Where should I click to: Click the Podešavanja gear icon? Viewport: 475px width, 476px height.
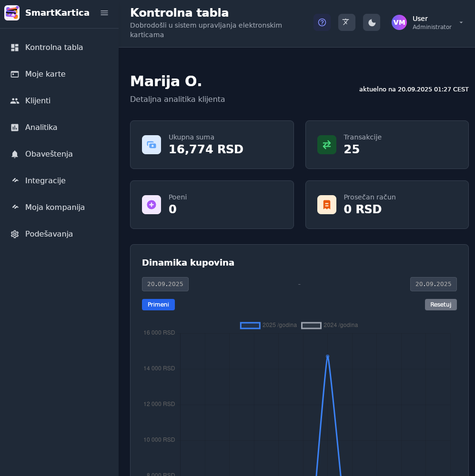pos(15,234)
